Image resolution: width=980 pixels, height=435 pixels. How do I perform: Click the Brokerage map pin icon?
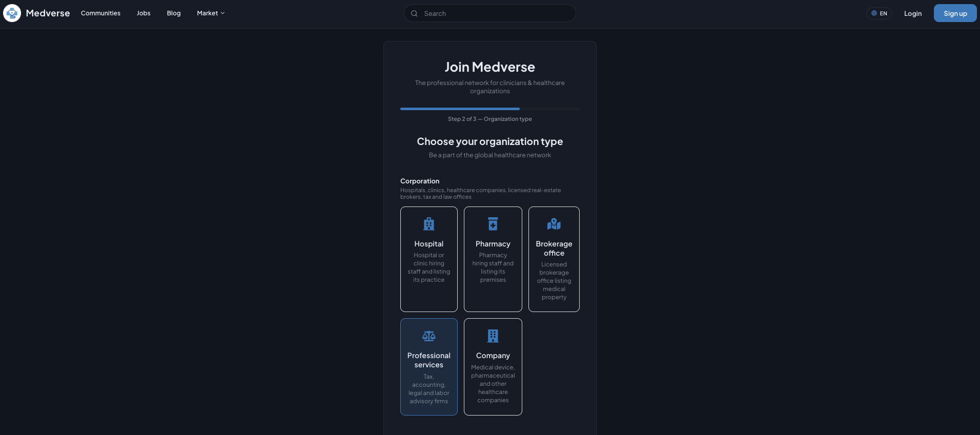coord(554,224)
